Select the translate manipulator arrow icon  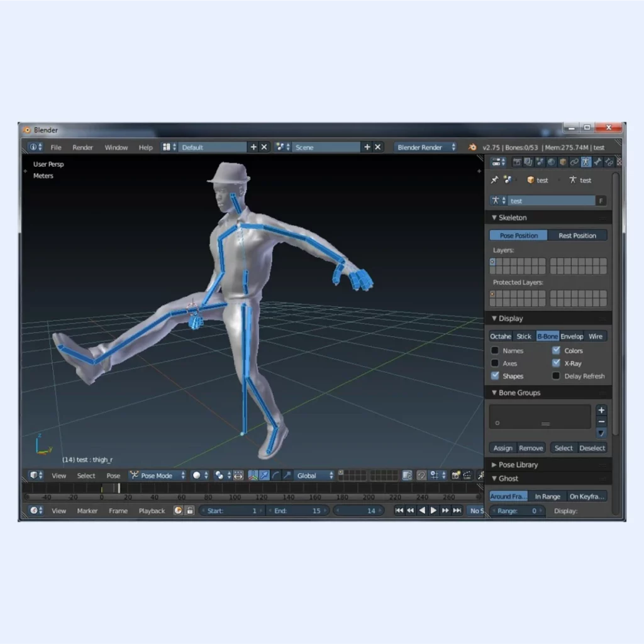point(264,475)
